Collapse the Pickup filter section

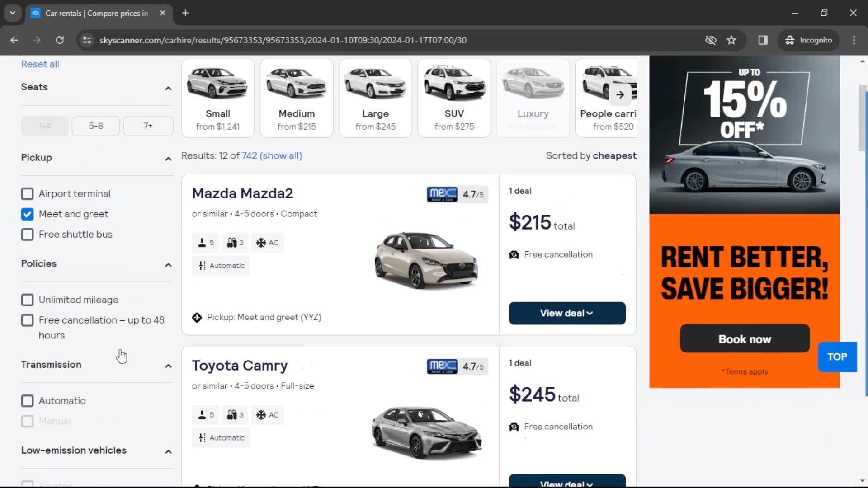(x=168, y=157)
